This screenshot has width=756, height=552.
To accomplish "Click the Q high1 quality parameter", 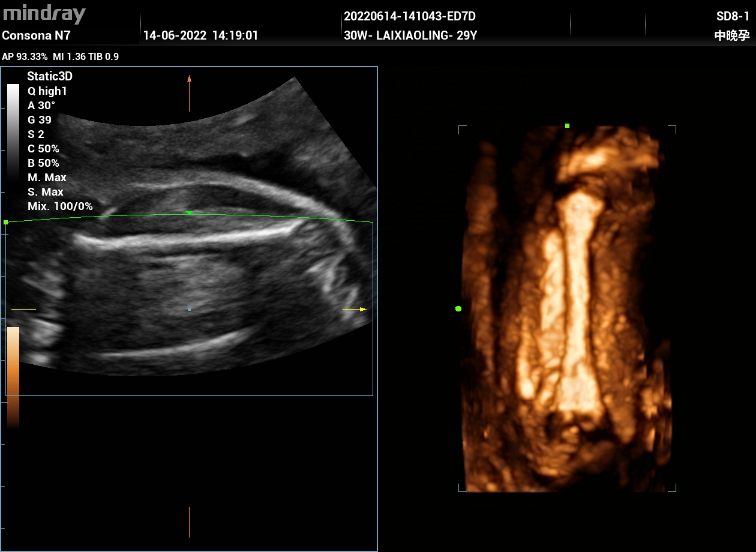I will (x=47, y=91).
